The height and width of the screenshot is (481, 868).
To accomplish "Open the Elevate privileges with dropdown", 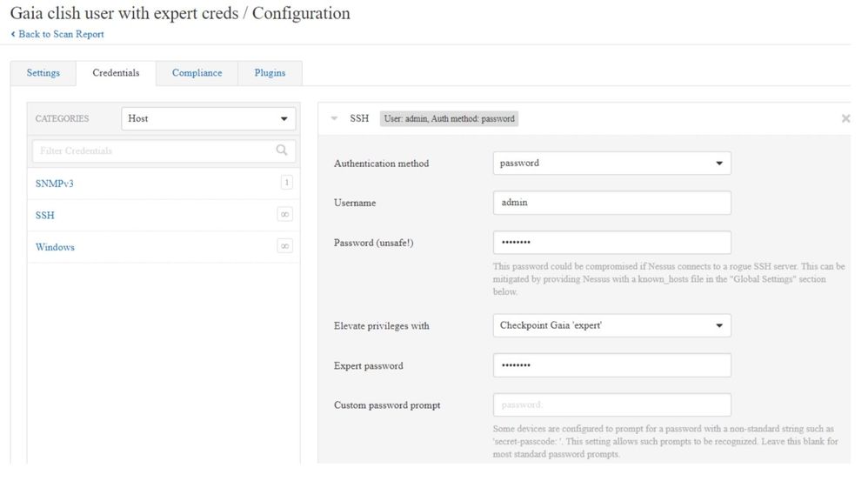I will click(611, 325).
